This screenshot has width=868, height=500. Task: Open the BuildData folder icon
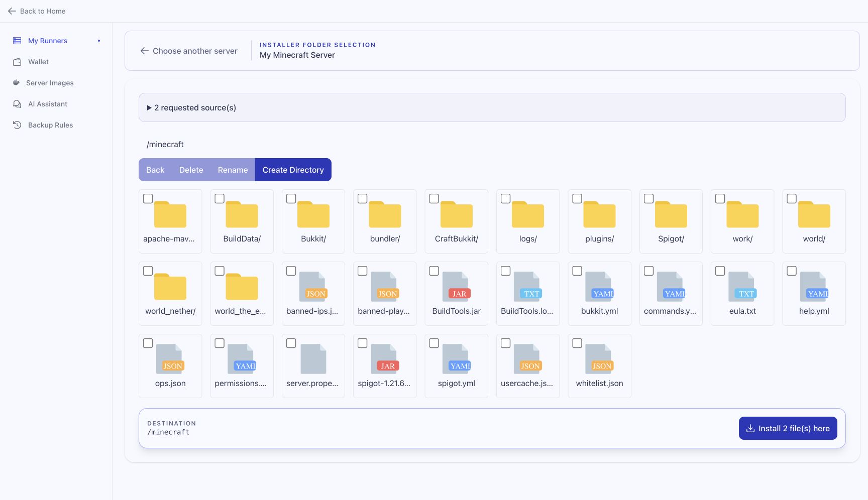point(242,214)
